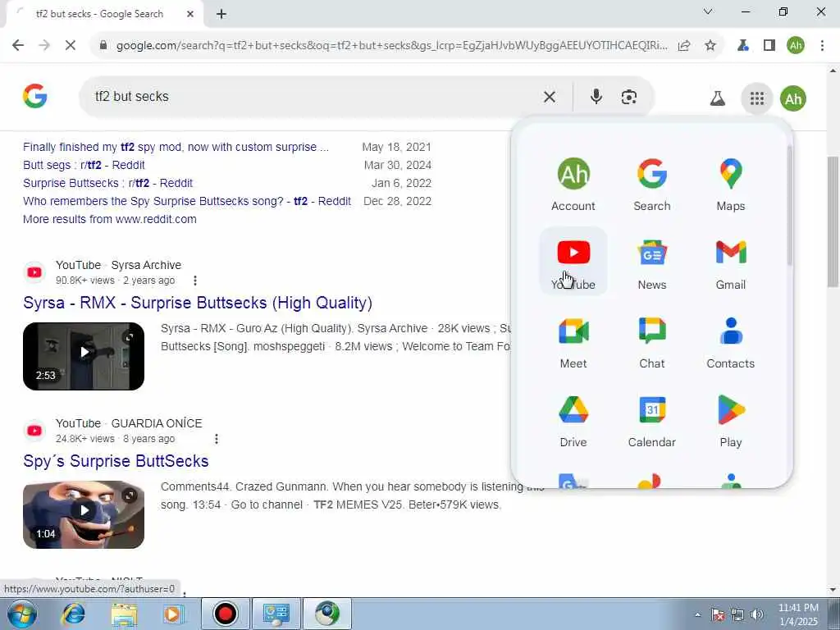Open options for GUARDIA ONİCE result
840x630 pixels.
[217, 439]
